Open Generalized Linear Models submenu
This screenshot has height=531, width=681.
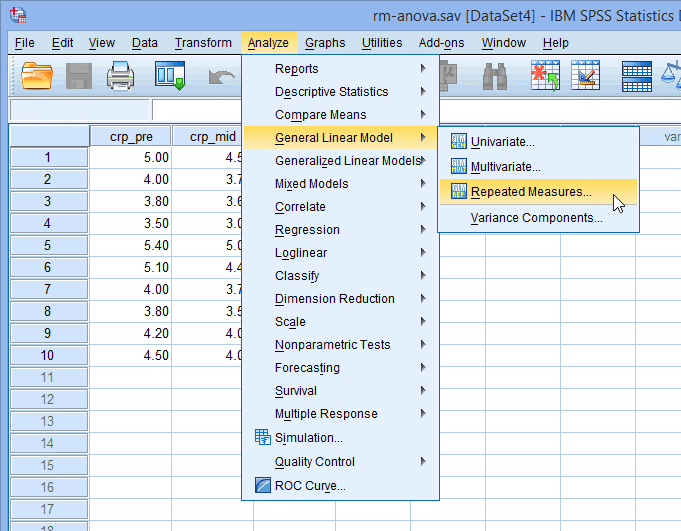tap(340, 161)
